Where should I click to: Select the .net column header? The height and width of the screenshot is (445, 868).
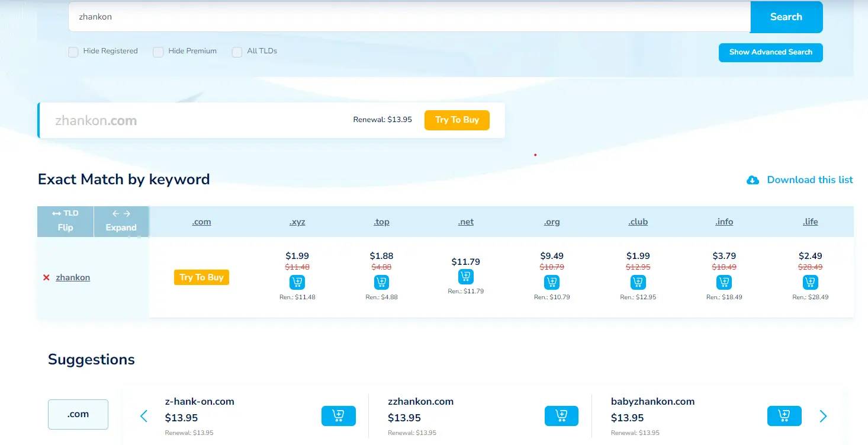pyautogui.click(x=465, y=222)
